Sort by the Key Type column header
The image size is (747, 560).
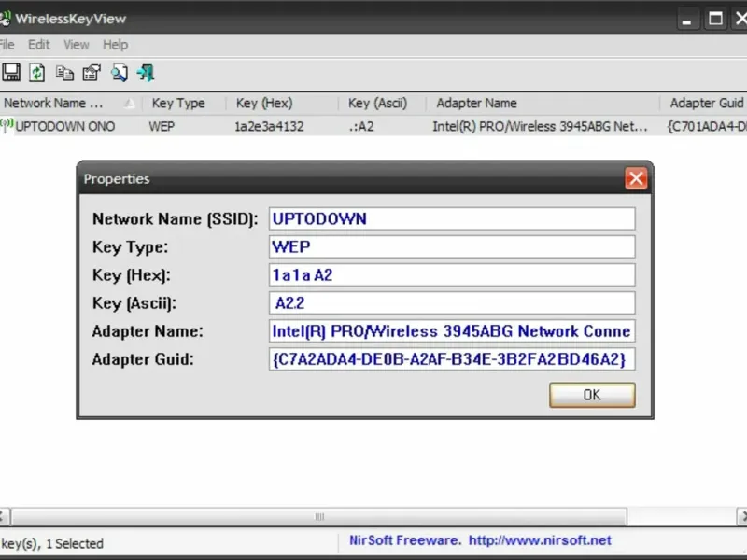tap(183, 103)
